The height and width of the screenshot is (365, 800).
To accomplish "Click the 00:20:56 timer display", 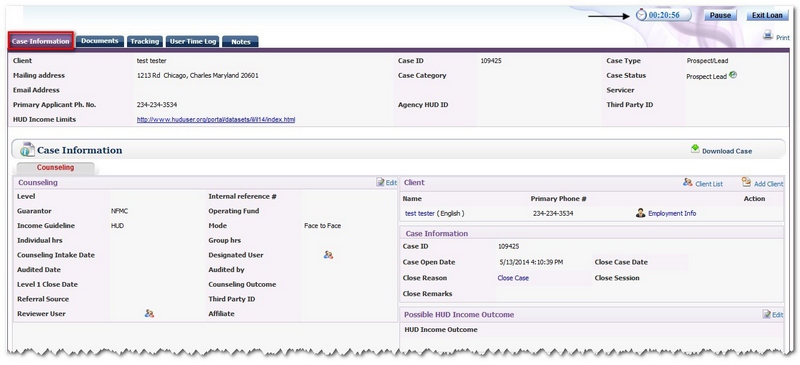I will [x=664, y=15].
